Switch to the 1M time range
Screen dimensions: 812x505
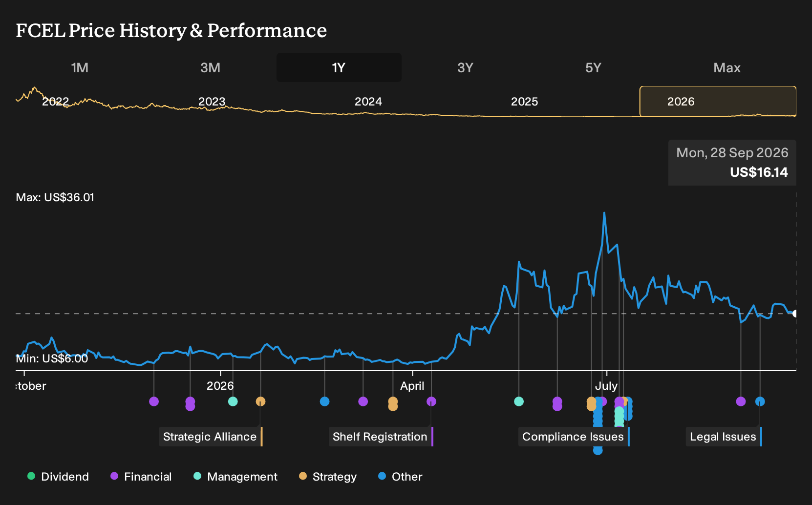pyautogui.click(x=80, y=67)
